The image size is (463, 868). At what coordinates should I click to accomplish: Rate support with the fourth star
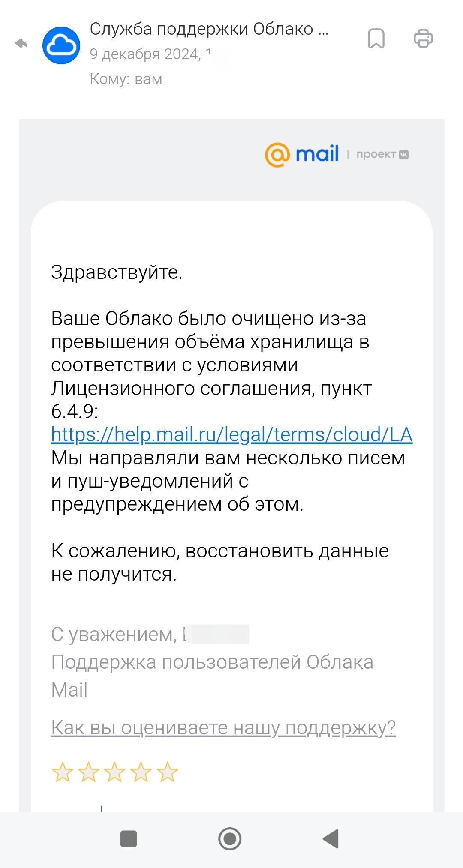141,772
